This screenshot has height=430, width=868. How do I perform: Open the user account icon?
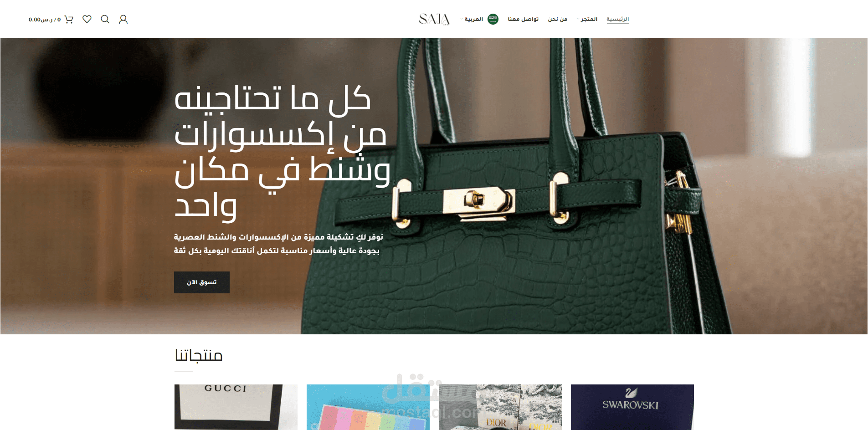point(123,19)
